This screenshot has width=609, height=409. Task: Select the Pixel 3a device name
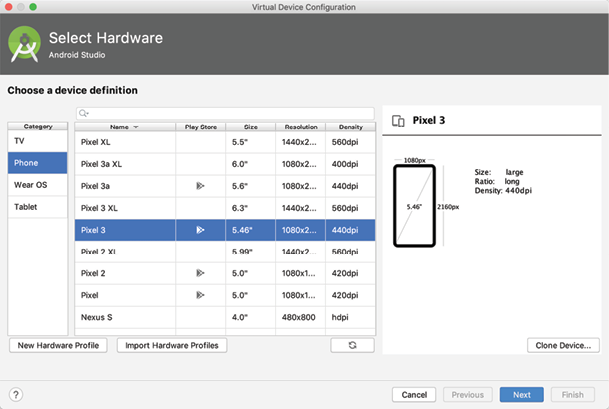(95, 186)
